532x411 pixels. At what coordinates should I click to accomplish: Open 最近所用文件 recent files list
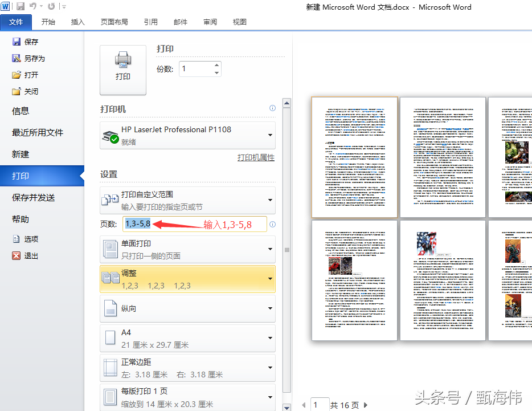(x=38, y=132)
